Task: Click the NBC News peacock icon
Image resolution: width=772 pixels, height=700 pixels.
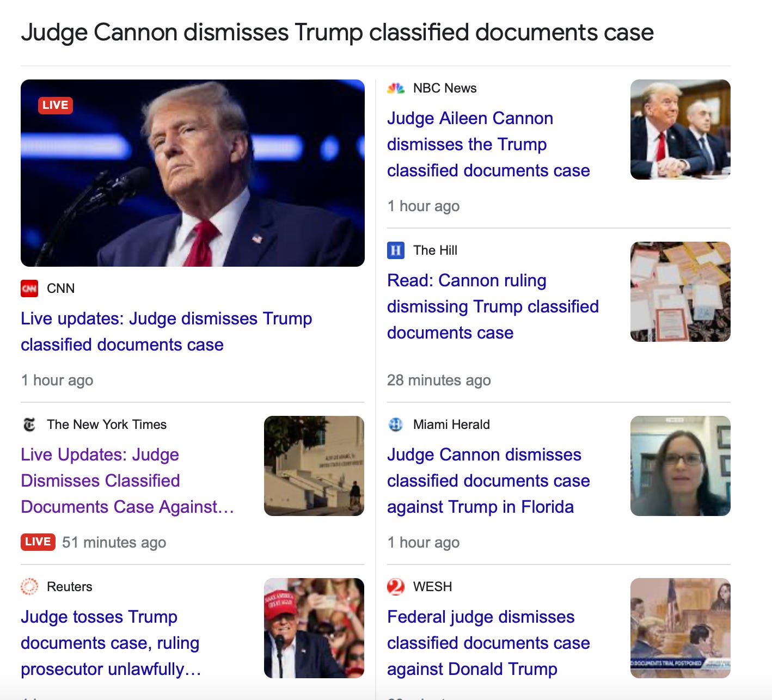Action: point(396,88)
